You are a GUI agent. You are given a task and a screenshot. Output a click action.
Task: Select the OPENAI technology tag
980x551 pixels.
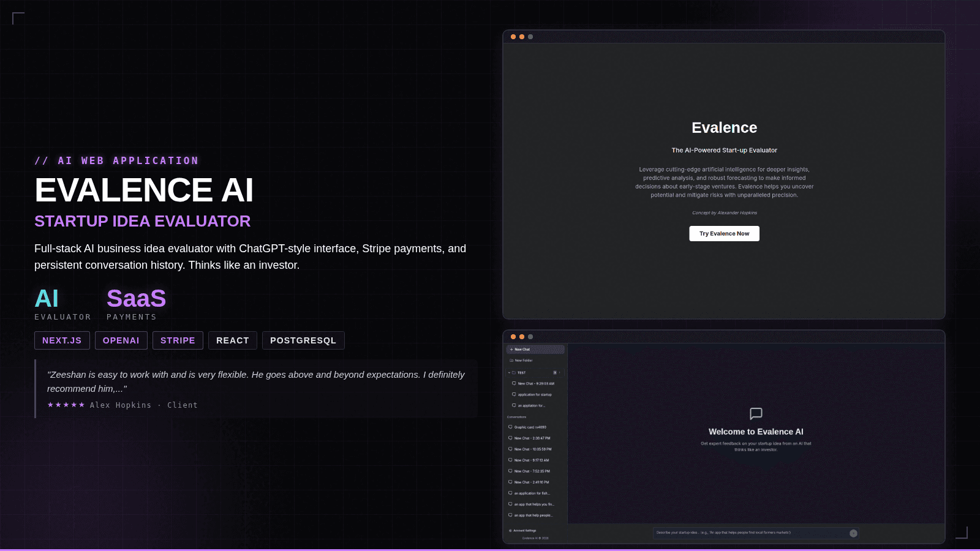coord(121,340)
